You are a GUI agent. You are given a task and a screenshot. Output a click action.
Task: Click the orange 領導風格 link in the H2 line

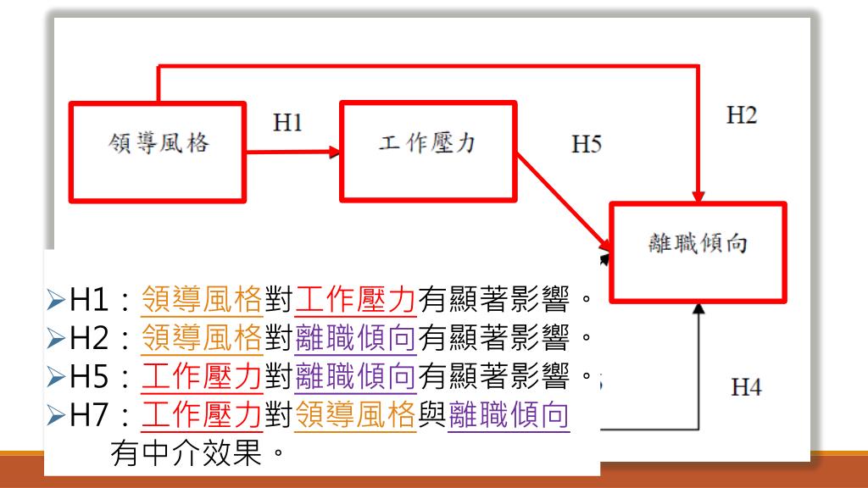tap(202, 338)
